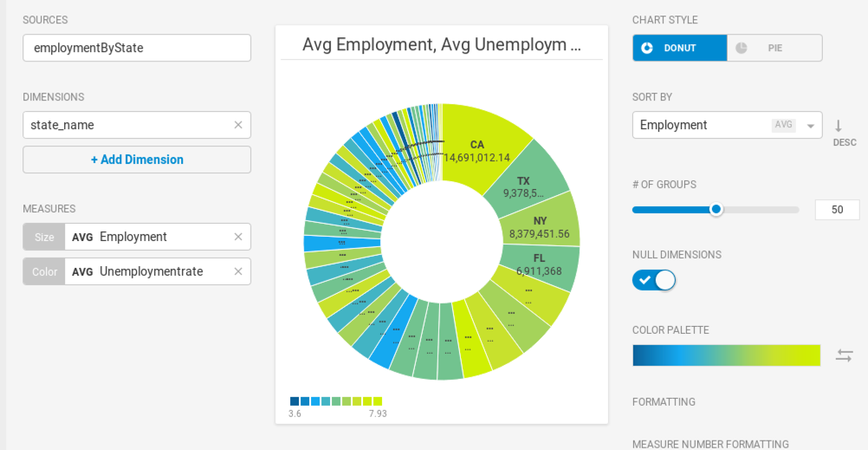
Task: Remove the AVG Unemploymentrate measure
Action: 238,271
